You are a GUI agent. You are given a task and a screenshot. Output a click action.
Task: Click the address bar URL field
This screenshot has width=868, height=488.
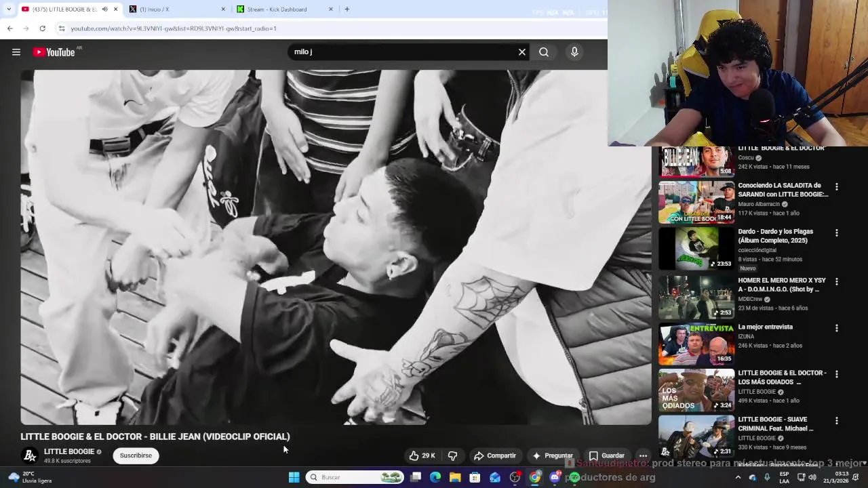[x=325, y=28]
